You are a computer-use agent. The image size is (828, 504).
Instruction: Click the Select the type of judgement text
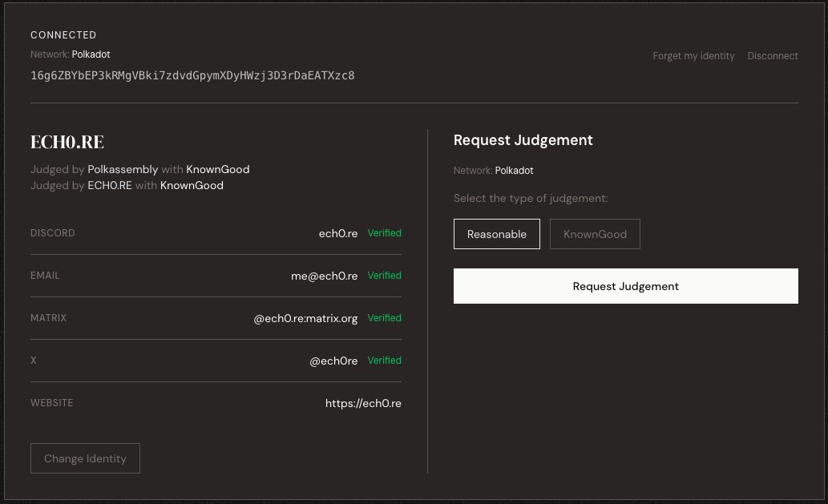531,199
